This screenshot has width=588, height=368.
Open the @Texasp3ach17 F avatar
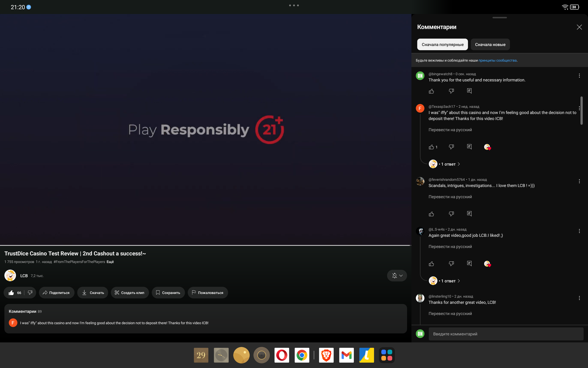tap(420, 108)
